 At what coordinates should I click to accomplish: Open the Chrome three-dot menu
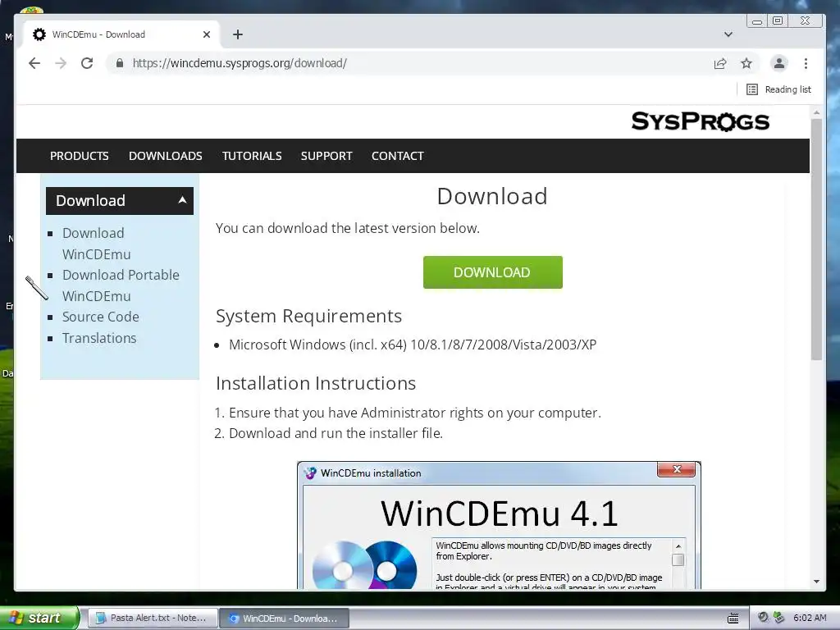point(806,63)
